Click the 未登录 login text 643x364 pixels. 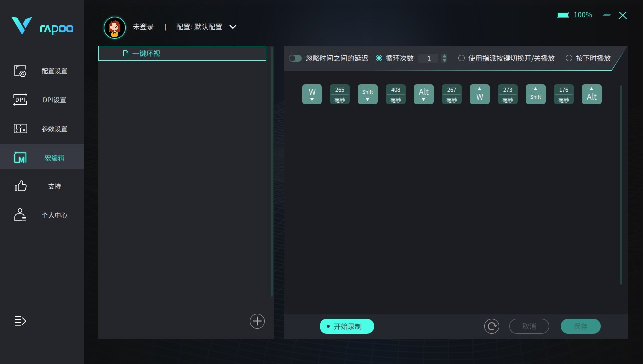point(143,27)
